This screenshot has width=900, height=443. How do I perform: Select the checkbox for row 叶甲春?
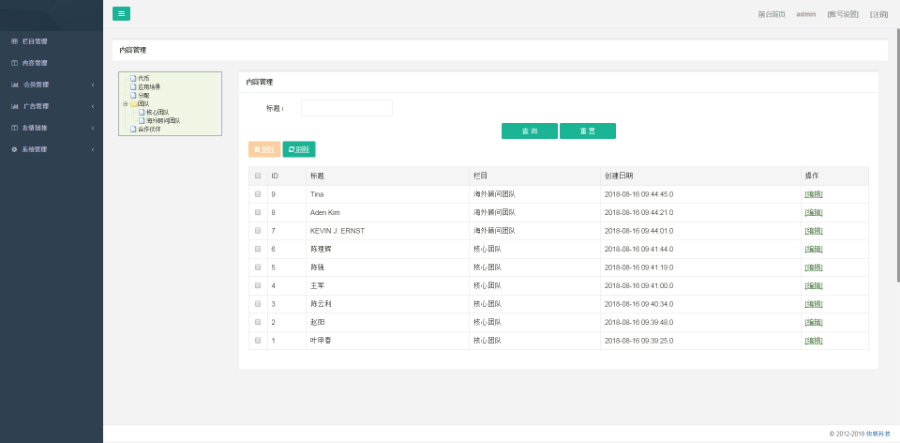click(258, 340)
